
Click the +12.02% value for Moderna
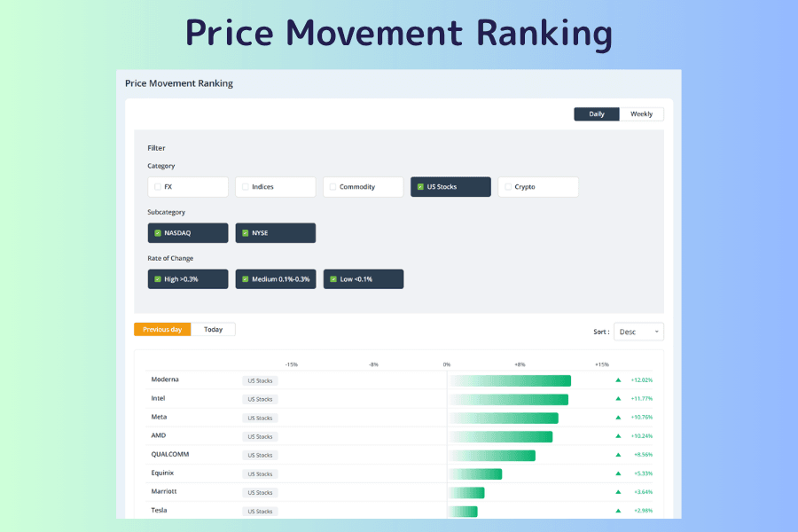point(641,380)
